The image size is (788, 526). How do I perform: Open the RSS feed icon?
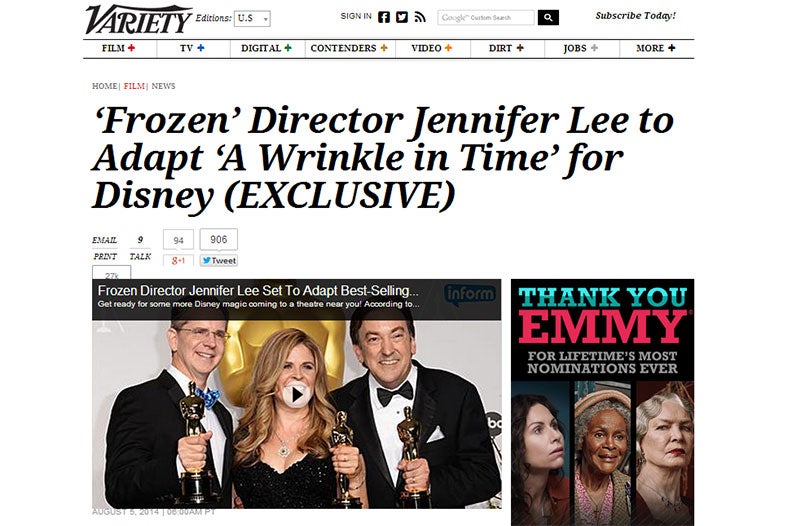420,18
